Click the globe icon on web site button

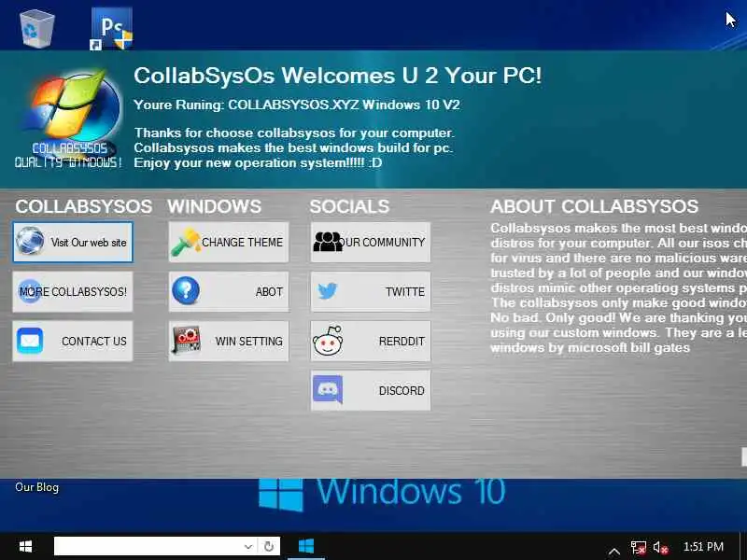click(x=30, y=241)
